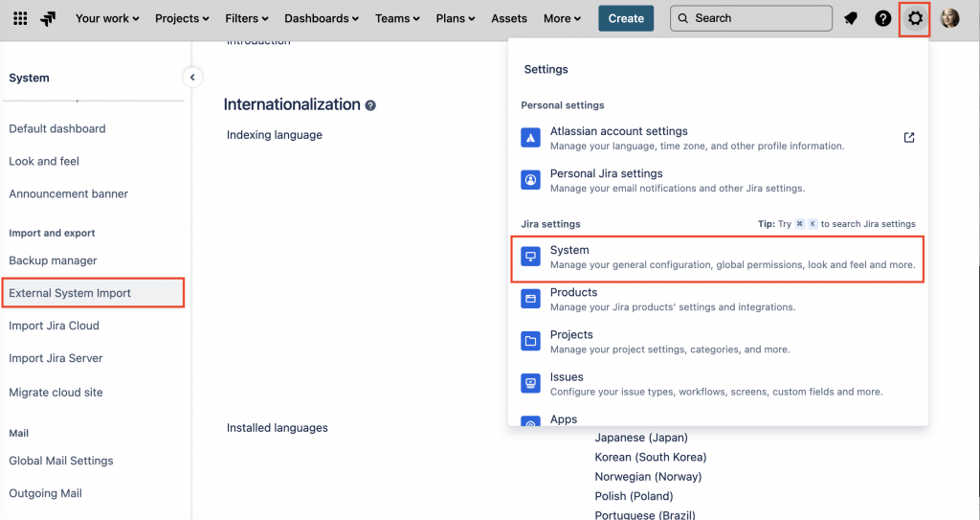Click the settings gear icon

(915, 18)
